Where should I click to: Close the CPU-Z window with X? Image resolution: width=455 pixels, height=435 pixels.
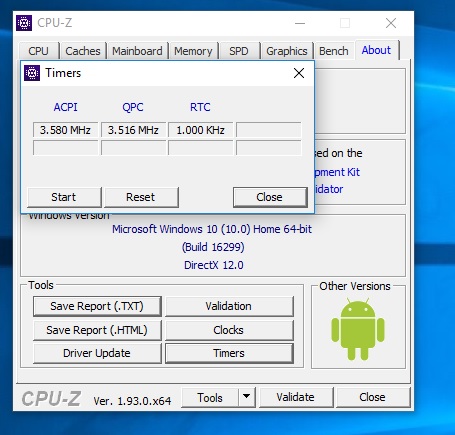pyautogui.click(x=391, y=23)
